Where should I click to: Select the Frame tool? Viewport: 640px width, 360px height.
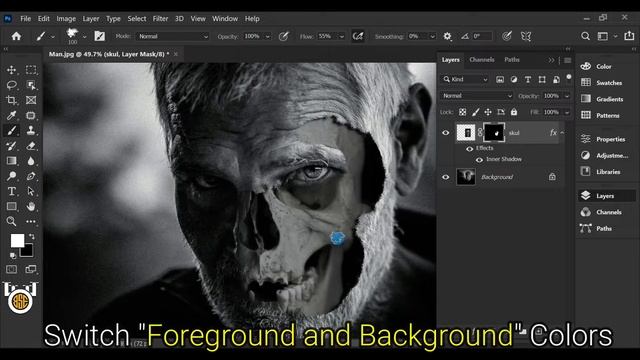31,100
